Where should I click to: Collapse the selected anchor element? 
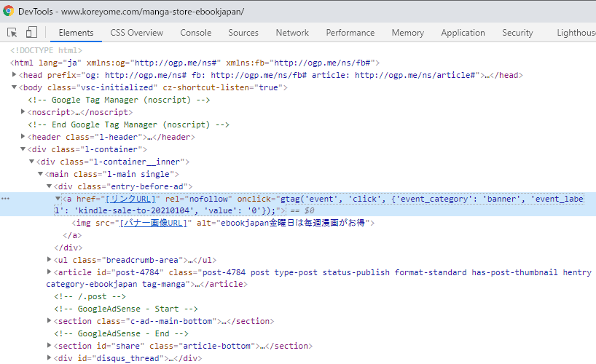(58, 198)
